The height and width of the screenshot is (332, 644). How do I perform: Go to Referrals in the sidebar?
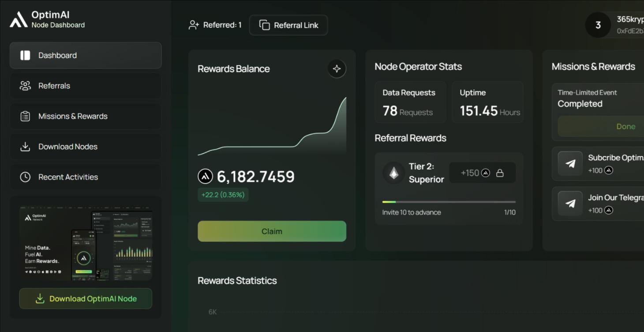pos(86,86)
